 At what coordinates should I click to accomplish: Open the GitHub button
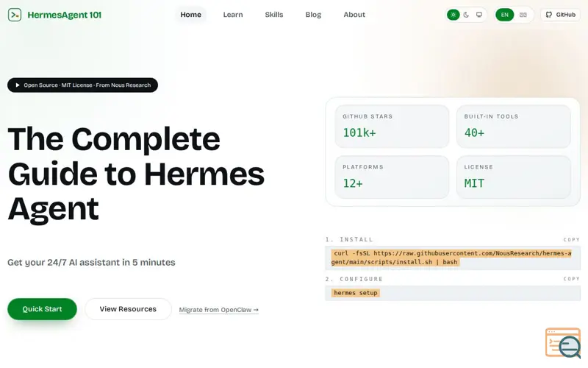tap(560, 15)
